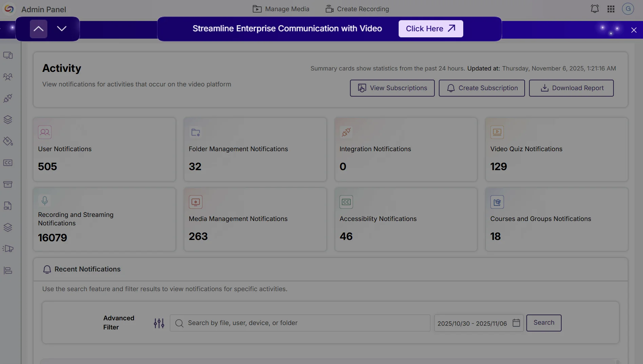This screenshot has width=643, height=364.
Task: Collapse the banner with the up arrow
Action: coord(38,28)
